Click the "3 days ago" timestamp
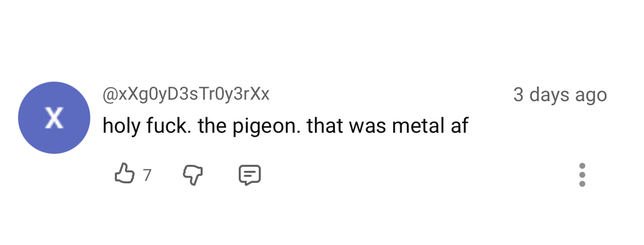Screen dimensions: 644x245 (x=560, y=95)
